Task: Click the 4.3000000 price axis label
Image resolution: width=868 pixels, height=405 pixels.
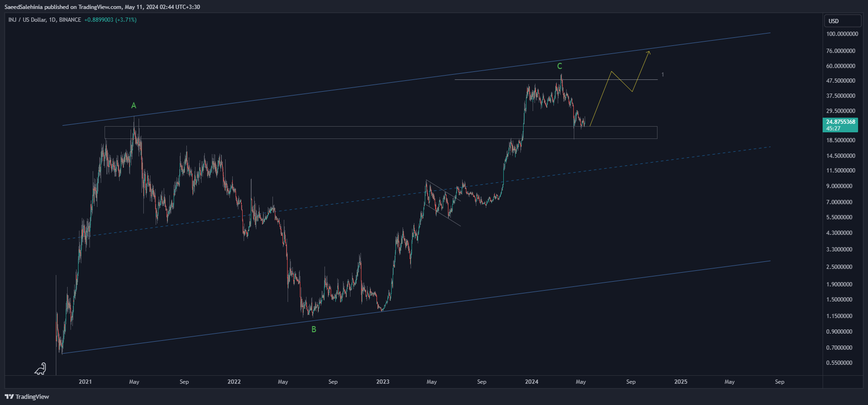Action: [839, 233]
